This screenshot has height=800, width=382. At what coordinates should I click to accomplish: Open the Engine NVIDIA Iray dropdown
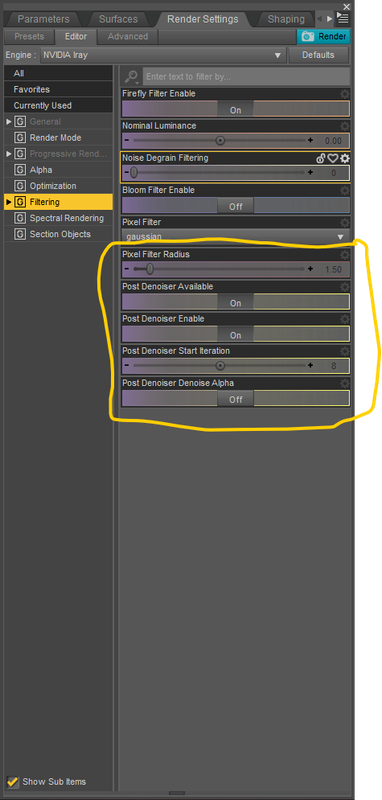(x=163, y=55)
